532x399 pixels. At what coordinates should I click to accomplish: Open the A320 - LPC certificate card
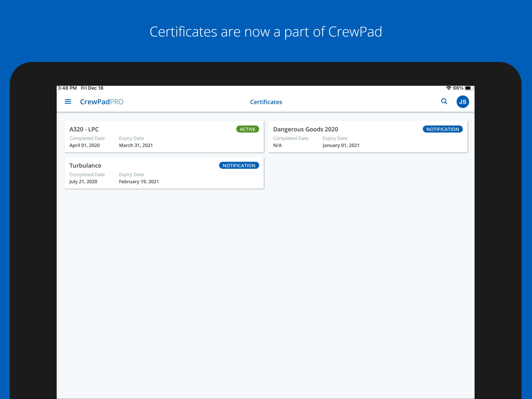[164, 137]
